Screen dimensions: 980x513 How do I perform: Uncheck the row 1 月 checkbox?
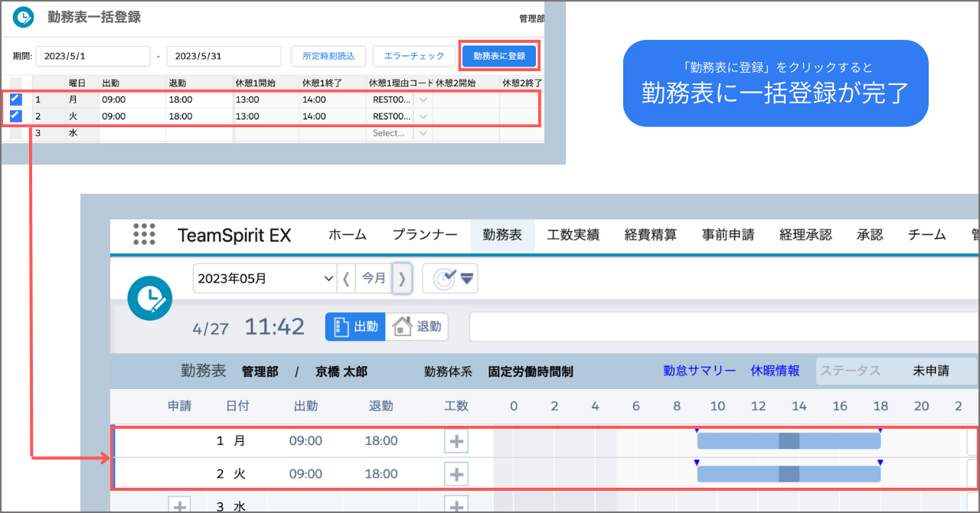tap(16, 99)
